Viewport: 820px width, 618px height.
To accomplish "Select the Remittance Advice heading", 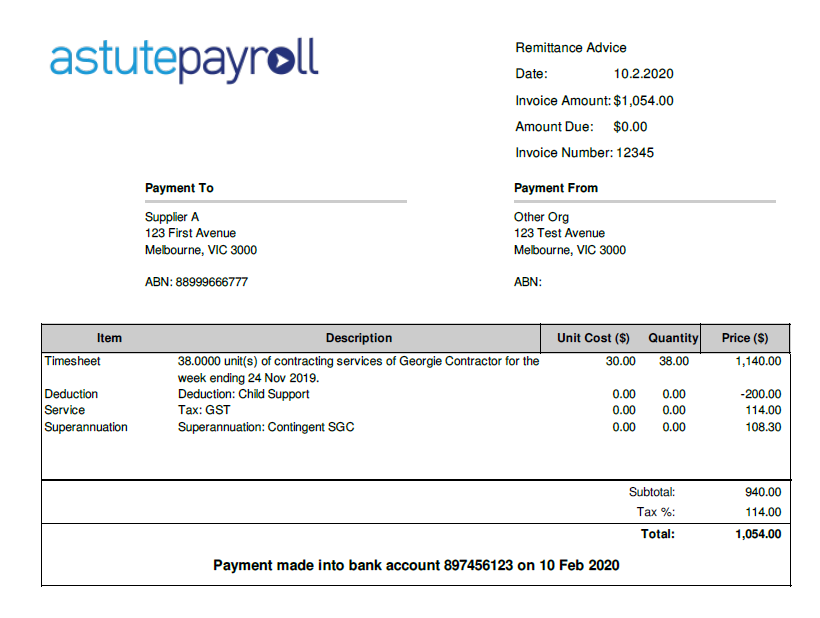I will [570, 48].
